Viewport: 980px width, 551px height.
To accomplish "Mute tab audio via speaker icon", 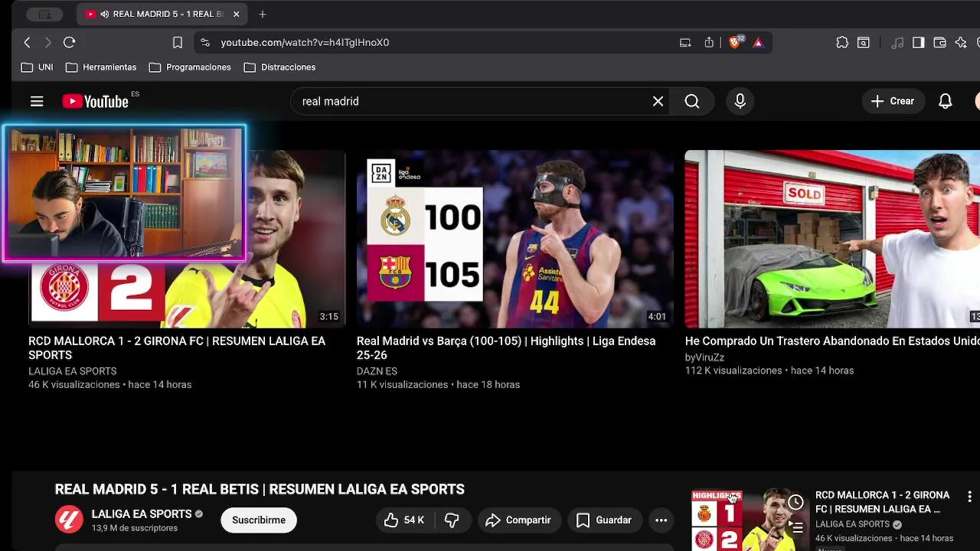I will (104, 14).
